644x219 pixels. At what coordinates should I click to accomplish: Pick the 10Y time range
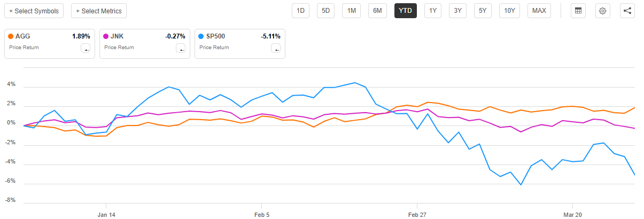tap(510, 11)
